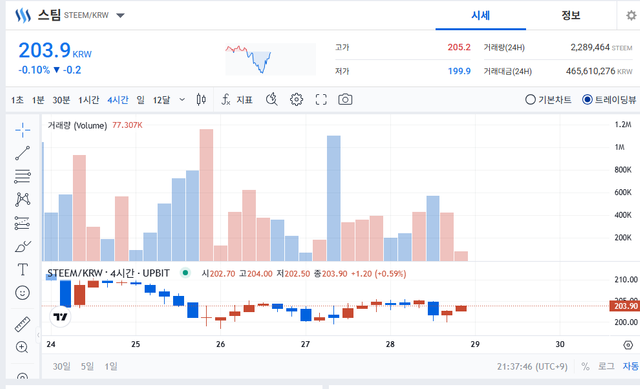This screenshot has height=389, width=640.
Task: Take a chart snapshot with camera icon
Action: 345,100
